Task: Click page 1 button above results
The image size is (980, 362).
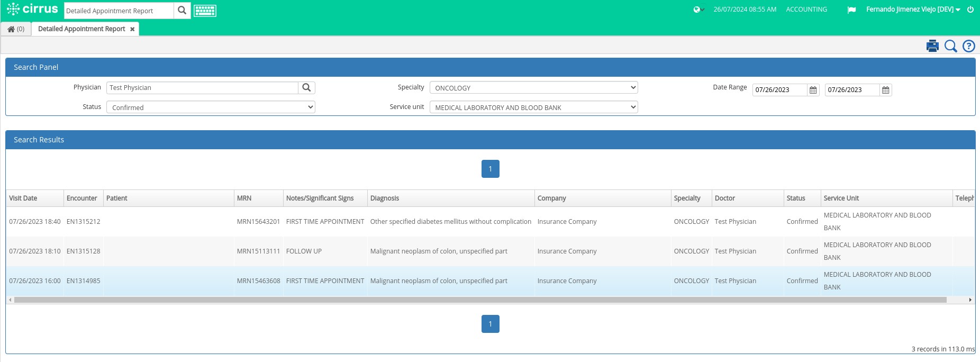Action: [491, 169]
